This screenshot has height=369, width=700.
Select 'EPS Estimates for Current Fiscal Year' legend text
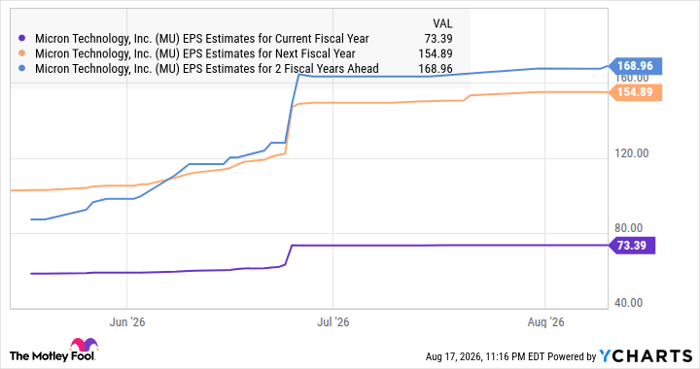(x=276, y=39)
